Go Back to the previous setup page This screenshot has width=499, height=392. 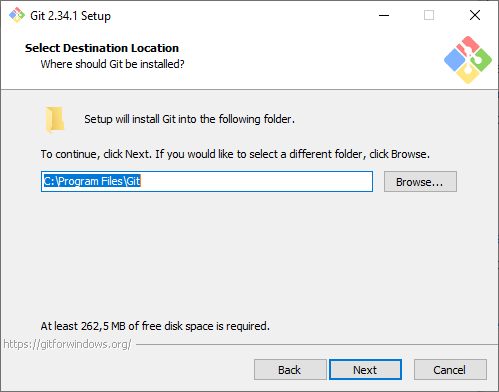pyautogui.click(x=290, y=370)
